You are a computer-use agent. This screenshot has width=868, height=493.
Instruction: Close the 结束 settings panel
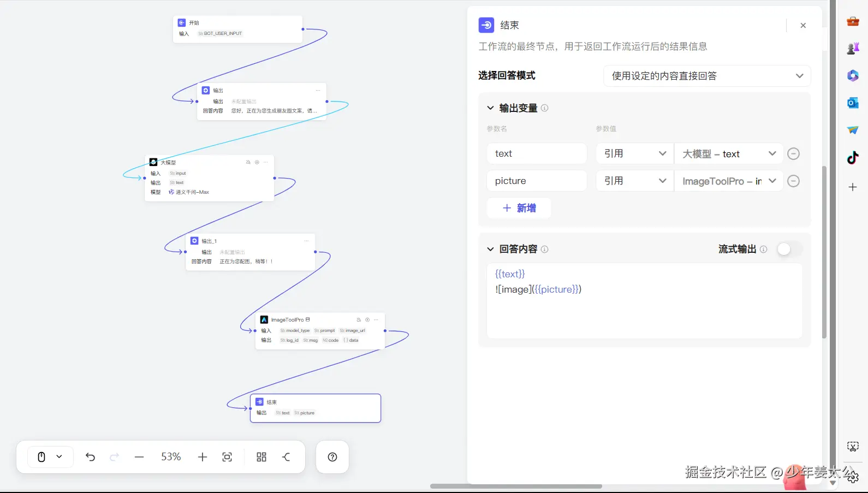coord(803,25)
